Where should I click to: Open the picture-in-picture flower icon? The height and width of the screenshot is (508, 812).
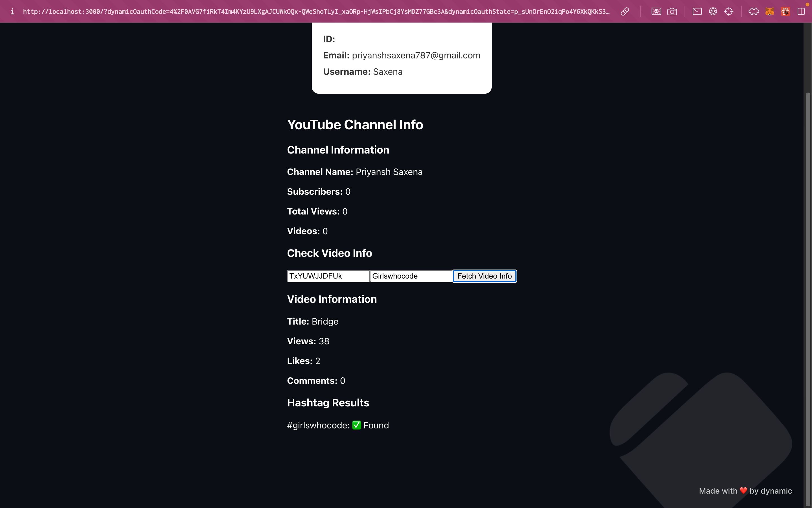(656, 11)
